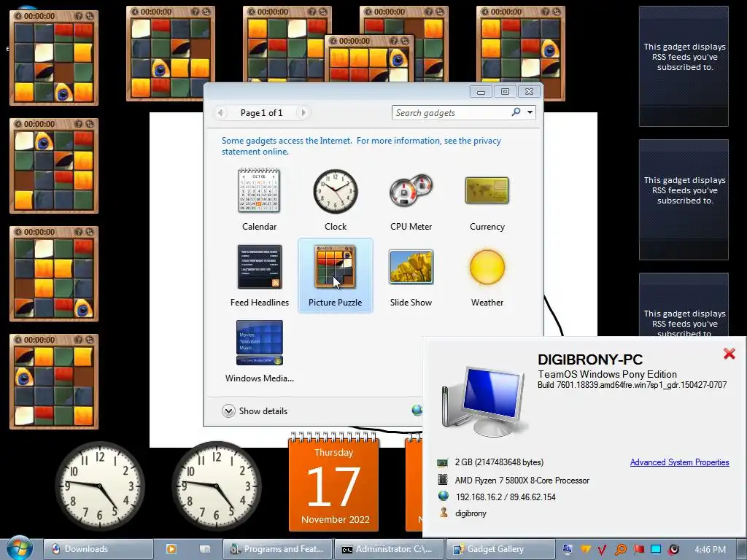Click the globe icon beside Show details
Screen dimensions: 747x560
pos(417,410)
